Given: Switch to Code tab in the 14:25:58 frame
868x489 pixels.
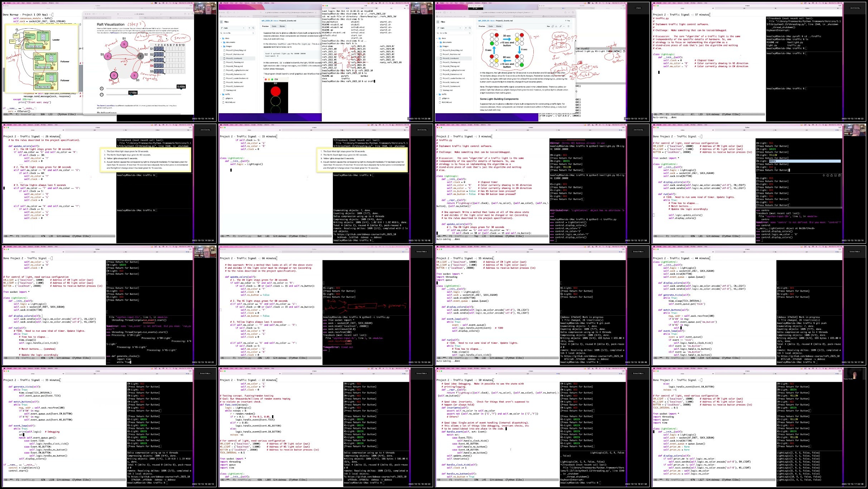Looking at the screenshot, I should tap(274, 26).
